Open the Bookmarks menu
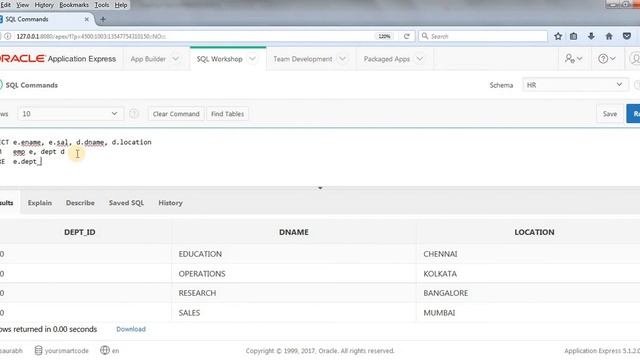 74,5
